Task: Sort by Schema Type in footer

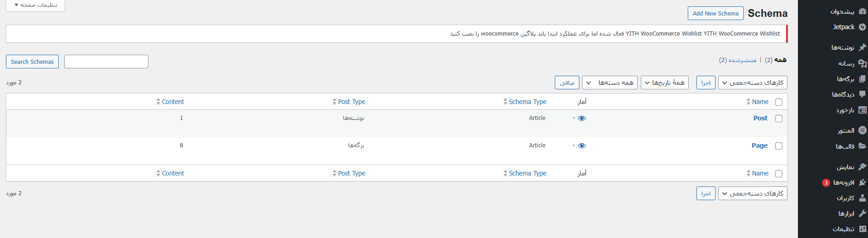Action: point(528,173)
